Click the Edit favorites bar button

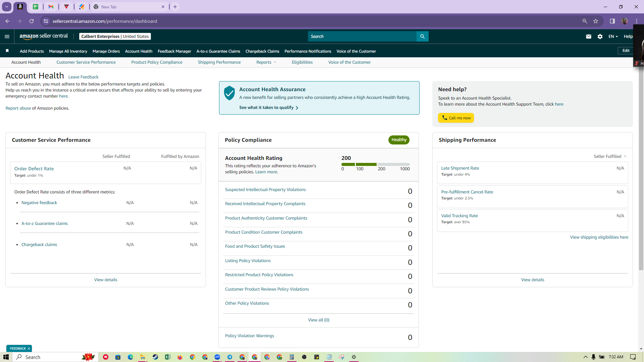click(626, 51)
